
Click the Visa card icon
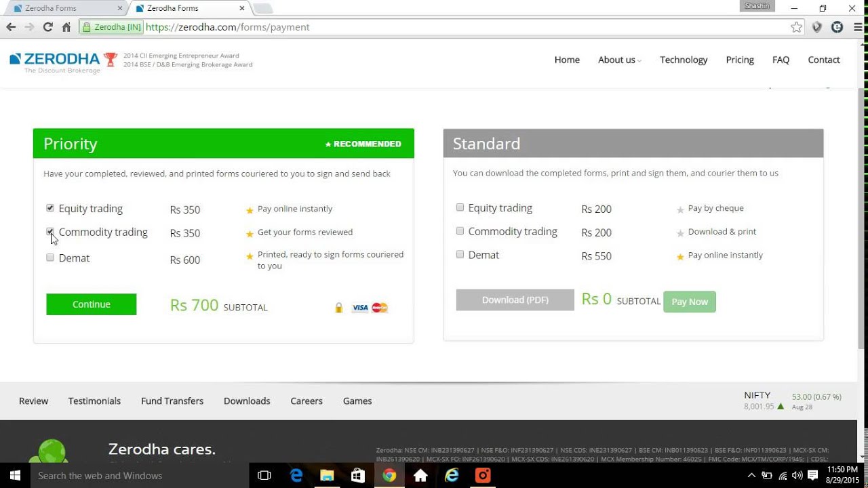pyautogui.click(x=360, y=308)
